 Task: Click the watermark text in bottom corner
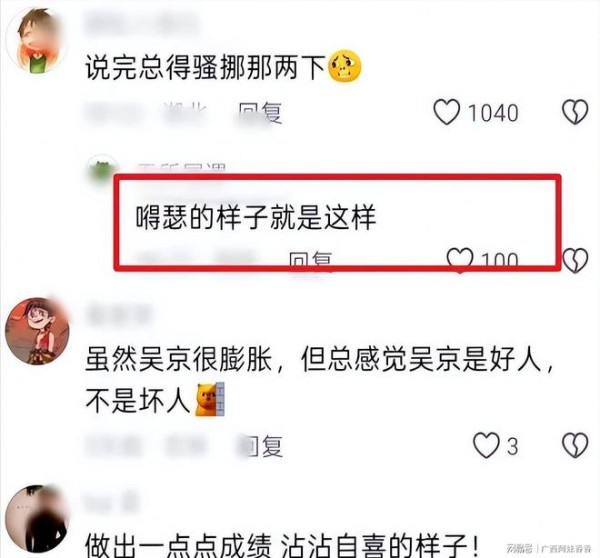click(x=550, y=548)
